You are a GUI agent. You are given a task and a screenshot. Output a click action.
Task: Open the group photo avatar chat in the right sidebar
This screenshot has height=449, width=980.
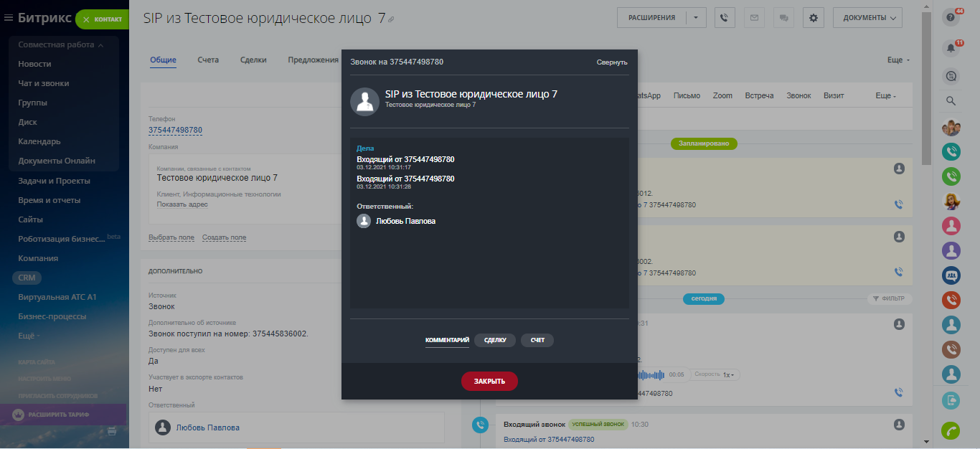951,128
